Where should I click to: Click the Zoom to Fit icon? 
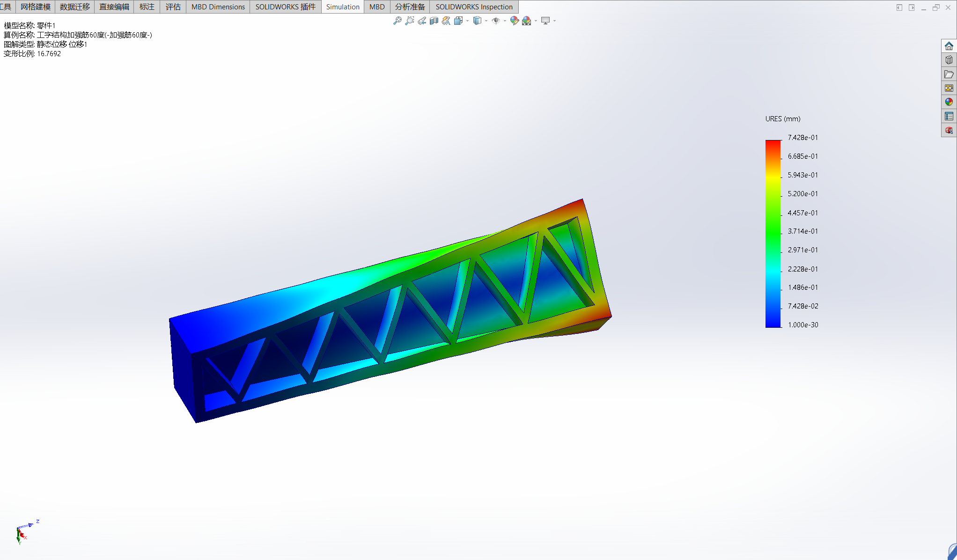coord(397,21)
